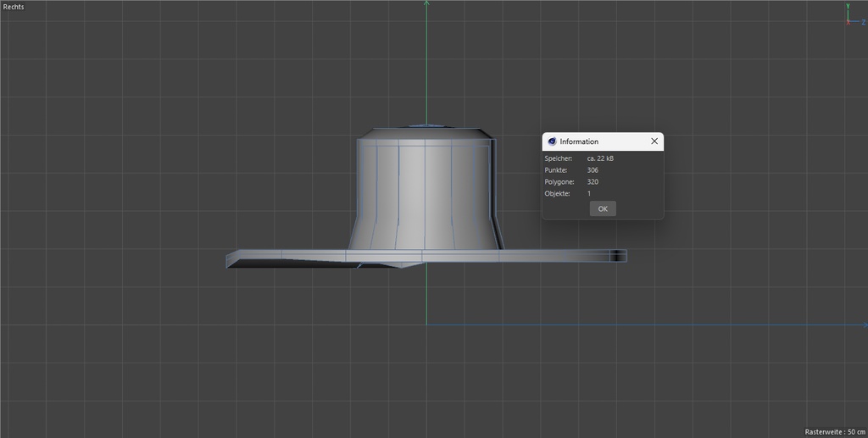Image resolution: width=868 pixels, height=438 pixels.
Task: Click the Punkte value 306
Action: pyautogui.click(x=593, y=170)
